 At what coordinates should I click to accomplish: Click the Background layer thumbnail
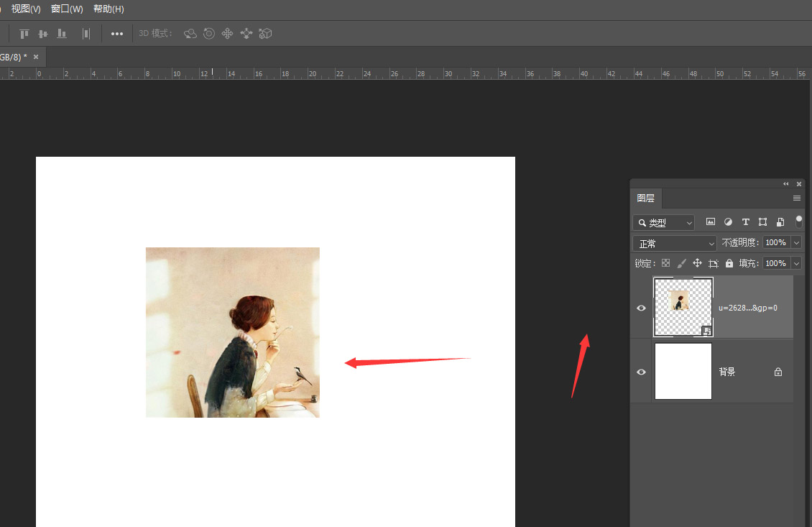coord(683,371)
